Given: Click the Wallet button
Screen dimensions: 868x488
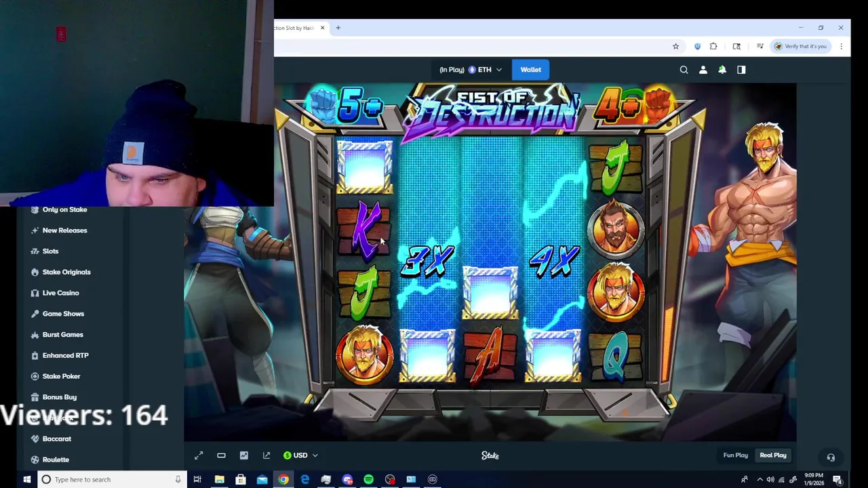Looking at the screenshot, I should [x=530, y=70].
